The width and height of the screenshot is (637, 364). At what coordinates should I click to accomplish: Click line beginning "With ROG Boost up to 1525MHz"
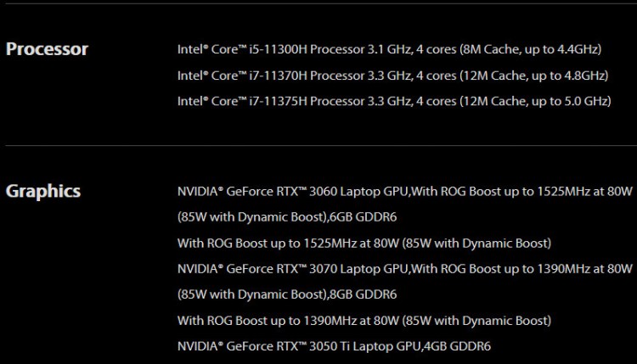pyautogui.click(x=364, y=244)
